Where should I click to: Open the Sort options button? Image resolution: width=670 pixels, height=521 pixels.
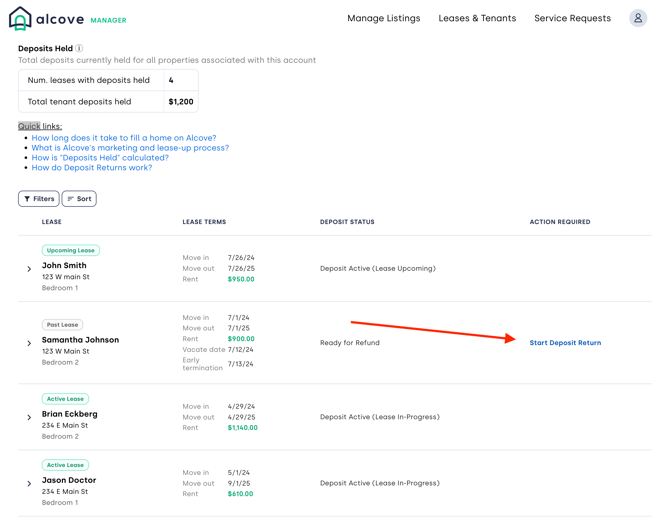click(79, 199)
